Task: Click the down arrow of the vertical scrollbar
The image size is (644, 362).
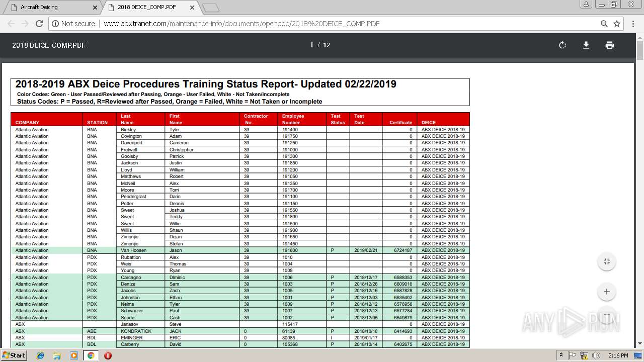Action: coord(640,344)
